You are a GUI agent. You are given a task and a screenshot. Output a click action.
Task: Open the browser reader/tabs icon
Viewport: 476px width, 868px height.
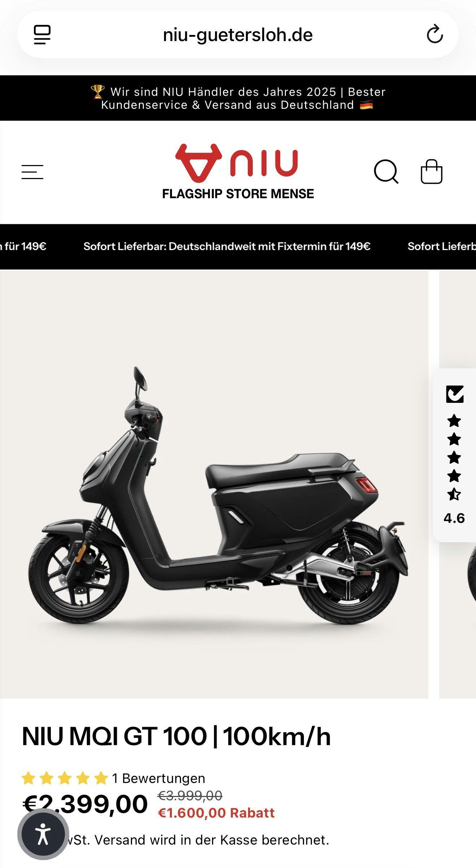(42, 35)
